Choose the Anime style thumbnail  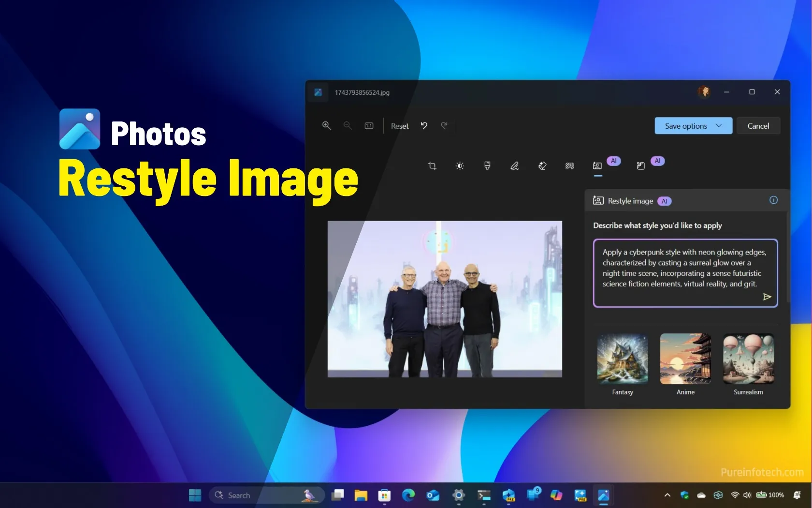pos(685,359)
